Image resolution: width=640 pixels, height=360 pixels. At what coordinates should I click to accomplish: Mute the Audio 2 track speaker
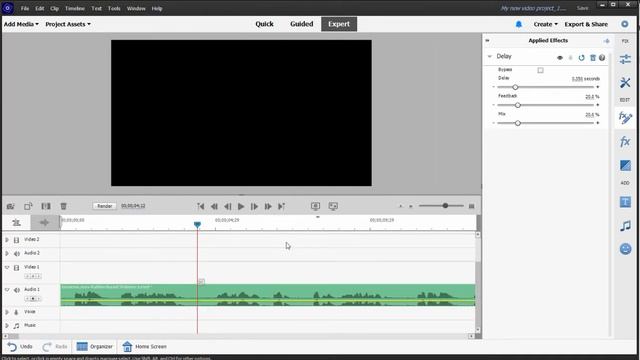tap(16, 253)
